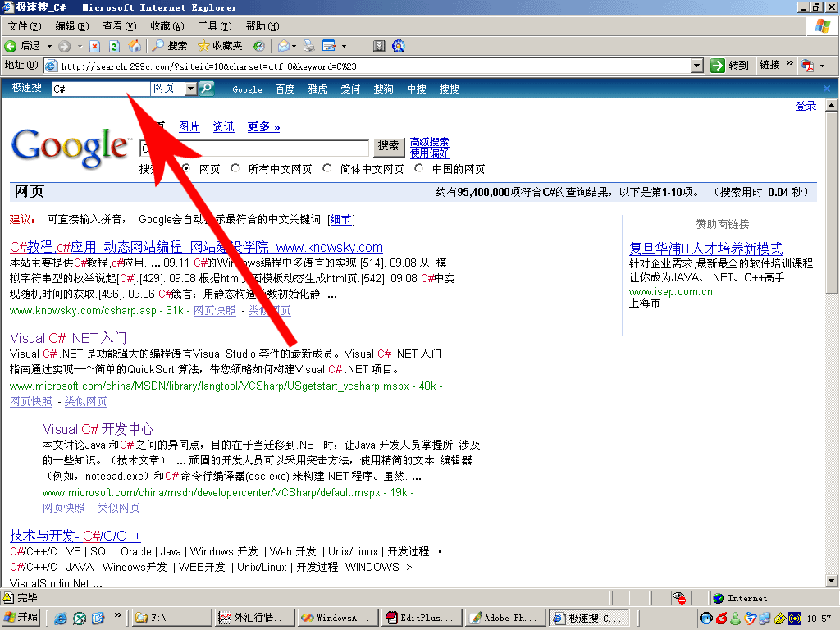Viewport: 840px width, 630px height.
Task: Open the Visual C# 开发中心 result
Action: (98, 429)
